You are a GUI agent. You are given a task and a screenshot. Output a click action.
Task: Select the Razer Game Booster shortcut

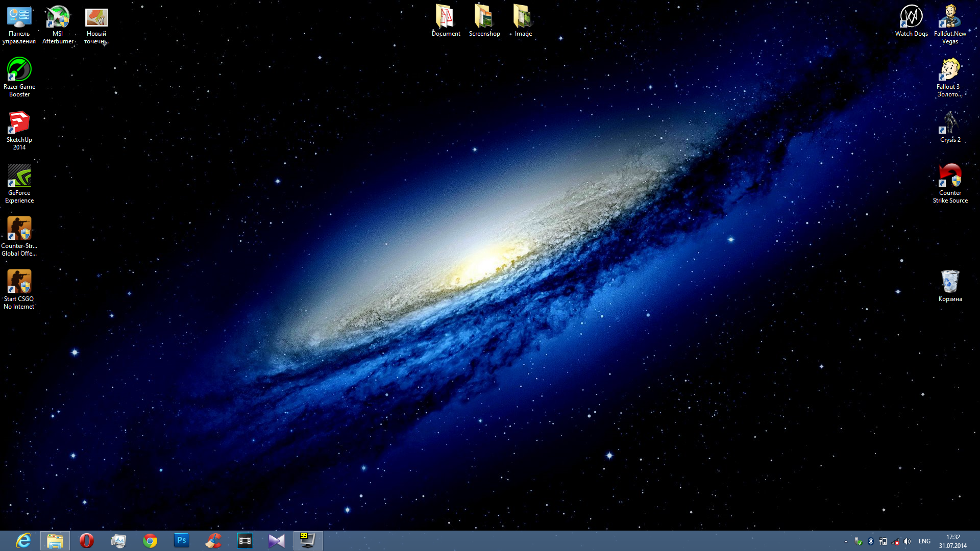[19, 78]
